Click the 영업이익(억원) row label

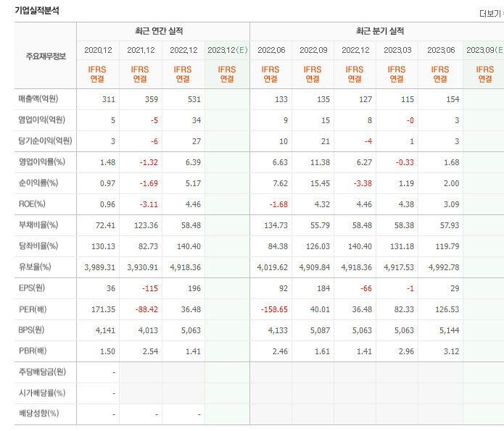click(42, 120)
